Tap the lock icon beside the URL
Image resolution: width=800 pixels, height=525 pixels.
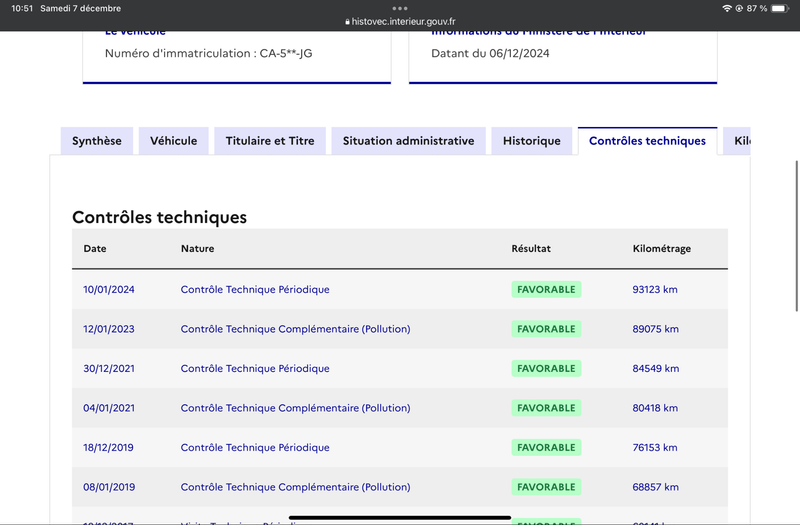click(347, 21)
